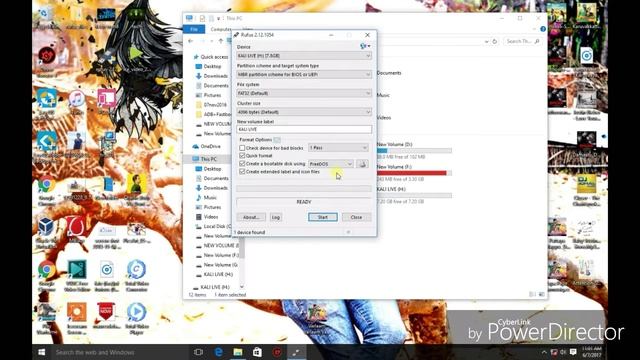640x360 pixels.
Task: Click inside the New volume label field
Action: (304, 129)
